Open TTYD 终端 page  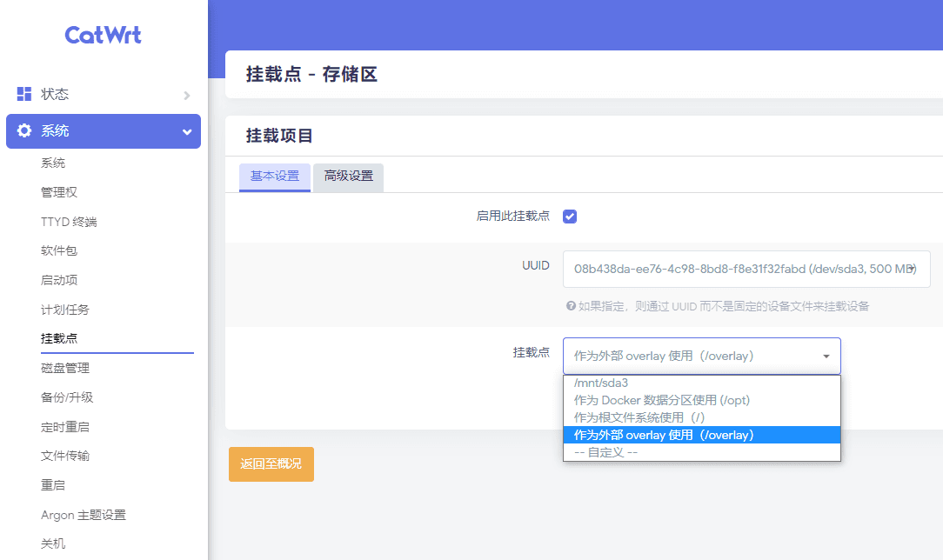(69, 222)
